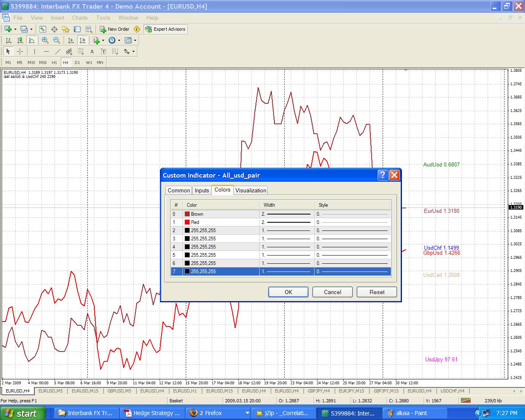The height and width of the screenshot is (420, 525).
Task: Select the GBPUSD,M5 chart tab at bottom
Action: coord(119,391)
